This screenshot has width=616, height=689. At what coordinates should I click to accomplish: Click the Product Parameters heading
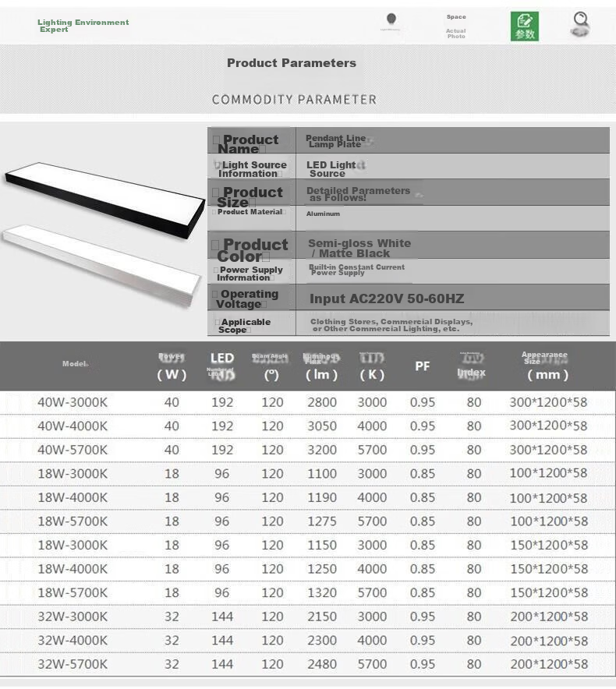[x=292, y=63]
